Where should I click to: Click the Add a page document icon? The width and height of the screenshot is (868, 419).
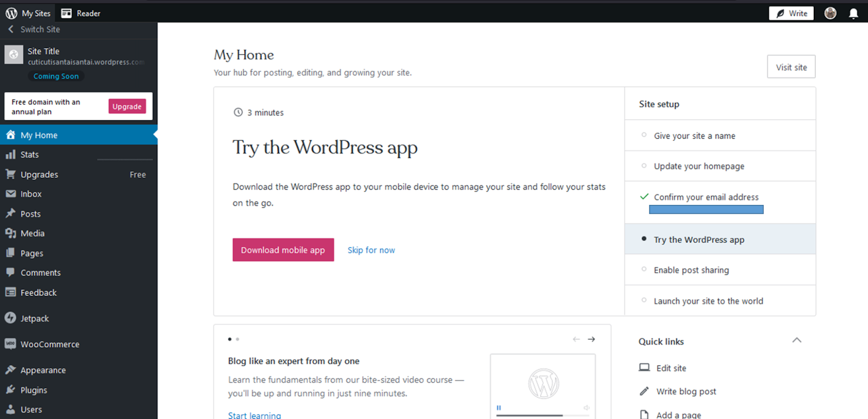point(644,415)
